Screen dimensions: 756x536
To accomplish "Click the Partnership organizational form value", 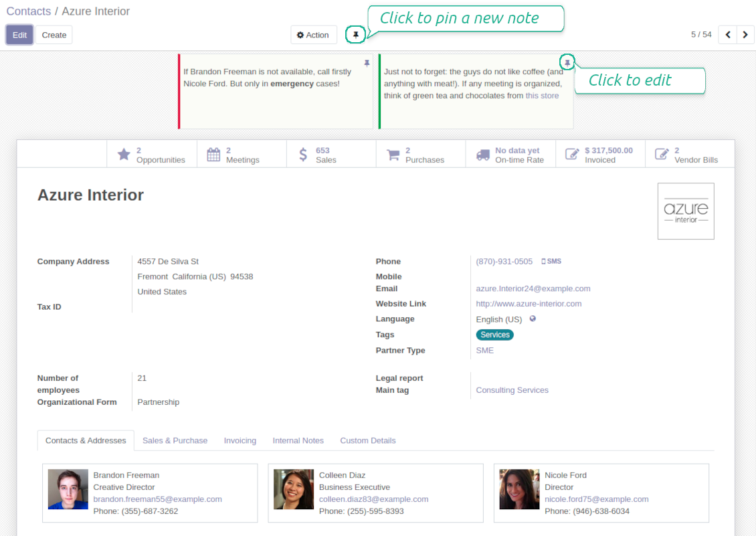I will 158,402.
